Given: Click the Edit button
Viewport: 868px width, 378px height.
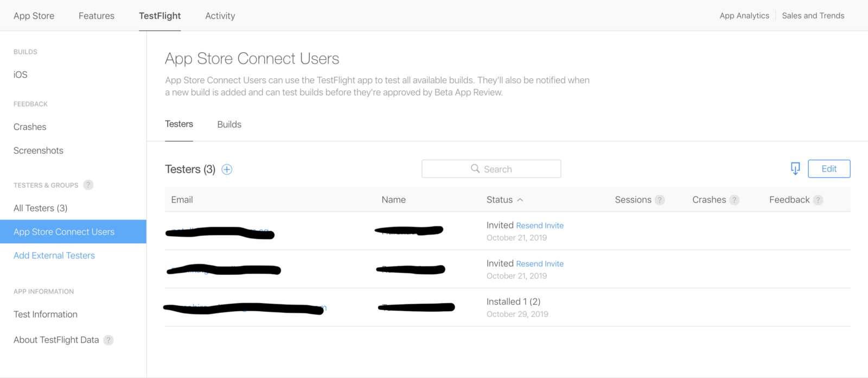Looking at the screenshot, I should coord(828,169).
